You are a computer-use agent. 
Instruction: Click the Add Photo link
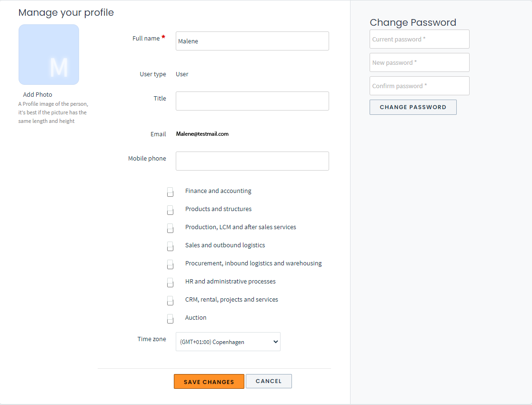37,94
